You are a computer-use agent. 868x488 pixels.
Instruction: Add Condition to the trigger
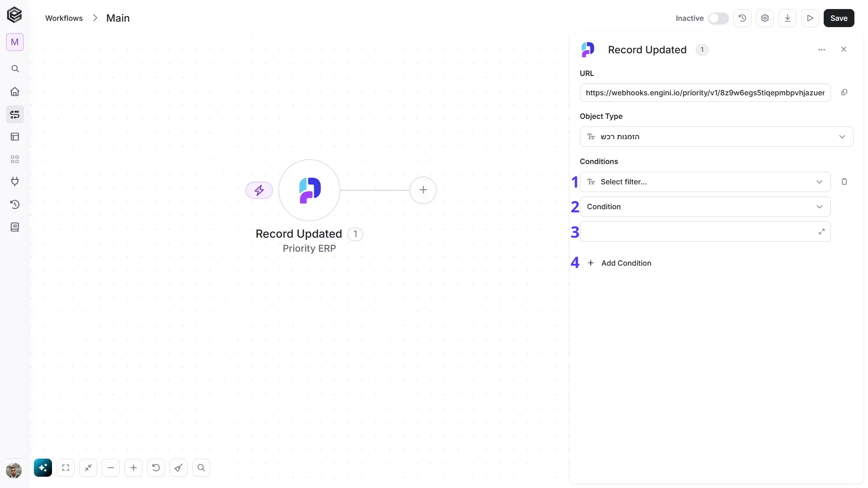tap(619, 263)
